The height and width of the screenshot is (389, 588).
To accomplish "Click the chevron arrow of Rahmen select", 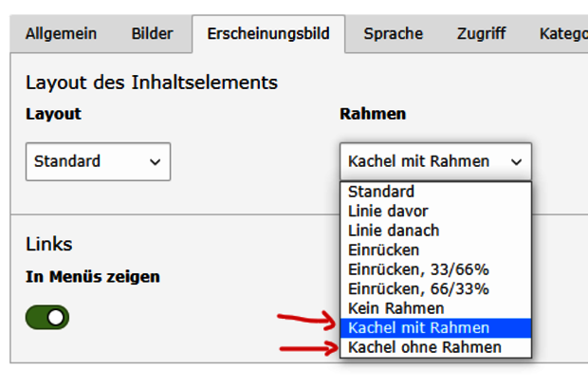I will click(516, 162).
